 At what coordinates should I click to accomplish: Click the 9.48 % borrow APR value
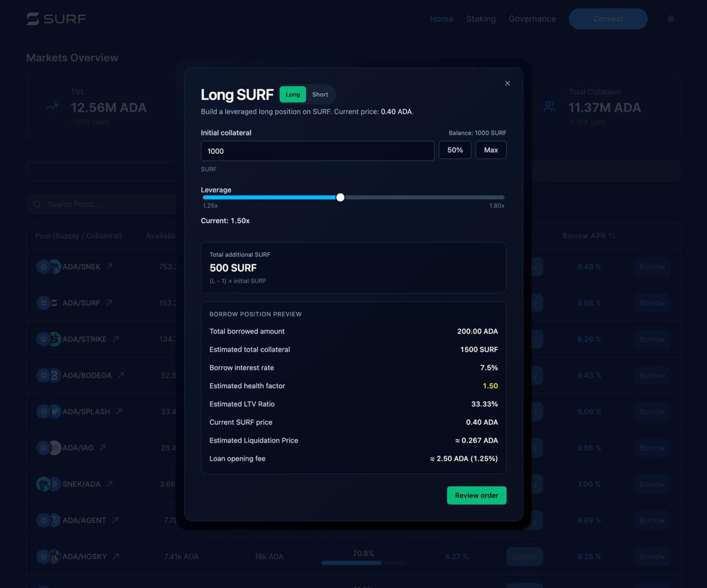[x=589, y=267]
